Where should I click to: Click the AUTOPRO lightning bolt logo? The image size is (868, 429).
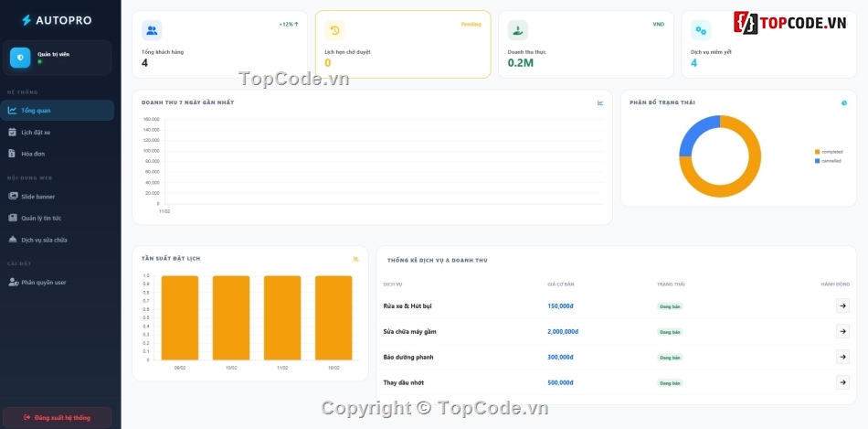click(26, 20)
